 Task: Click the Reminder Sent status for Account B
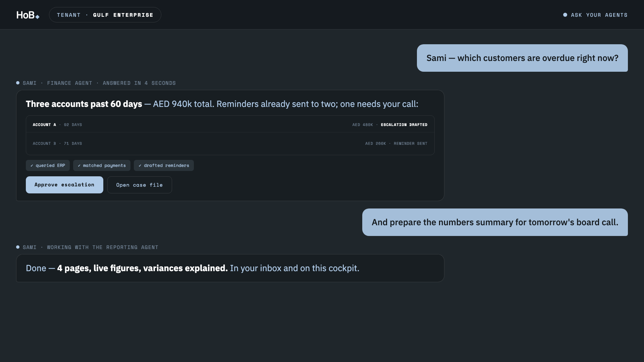411,143
